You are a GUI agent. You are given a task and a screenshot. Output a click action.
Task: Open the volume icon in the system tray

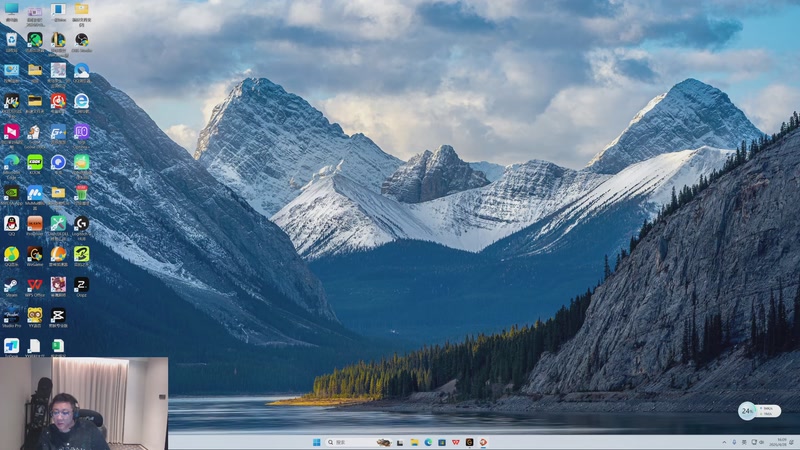coord(762,442)
